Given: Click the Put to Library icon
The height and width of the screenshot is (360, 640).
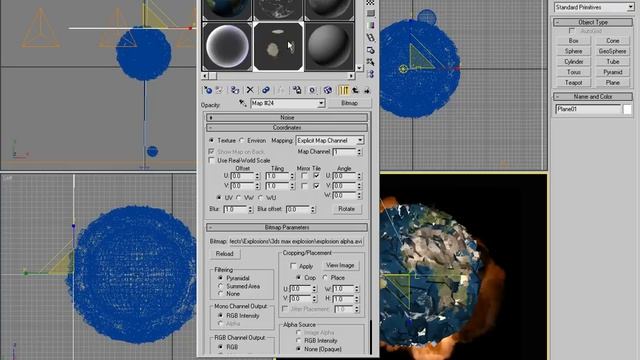Looking at the screenshot, I should [x=297, y=90].
